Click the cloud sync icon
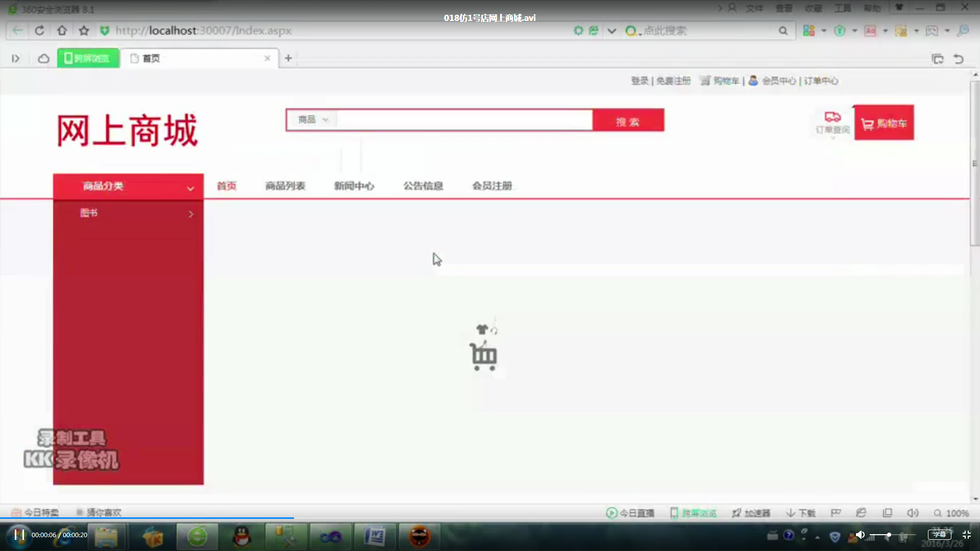The width and height of the screenshot is (980, 551). tap(43, 59)
